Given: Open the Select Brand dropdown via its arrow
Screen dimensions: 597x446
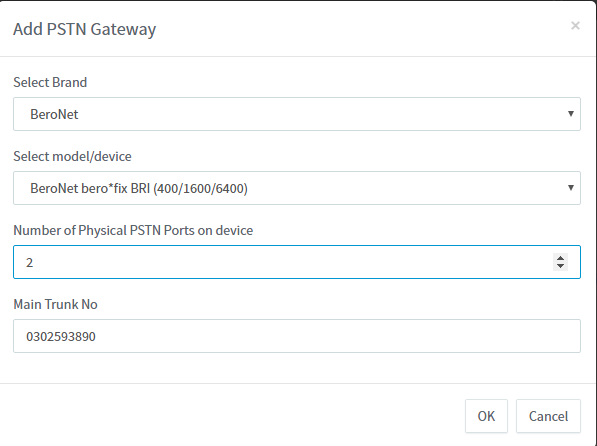Looking at the screenshot, I should 570,113.
